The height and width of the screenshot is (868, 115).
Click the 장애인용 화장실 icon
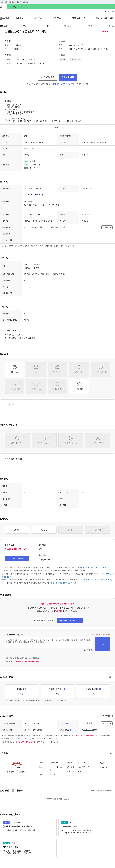point(71,440)
